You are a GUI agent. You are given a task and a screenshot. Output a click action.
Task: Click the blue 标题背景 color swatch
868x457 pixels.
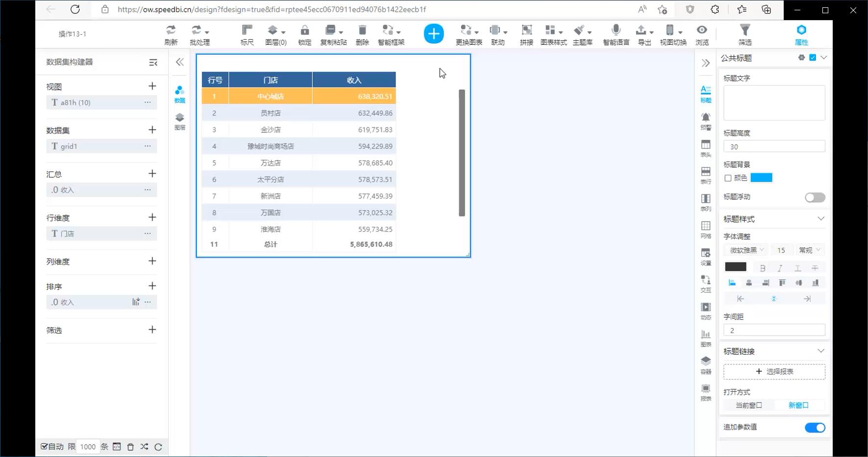[761, 178]
